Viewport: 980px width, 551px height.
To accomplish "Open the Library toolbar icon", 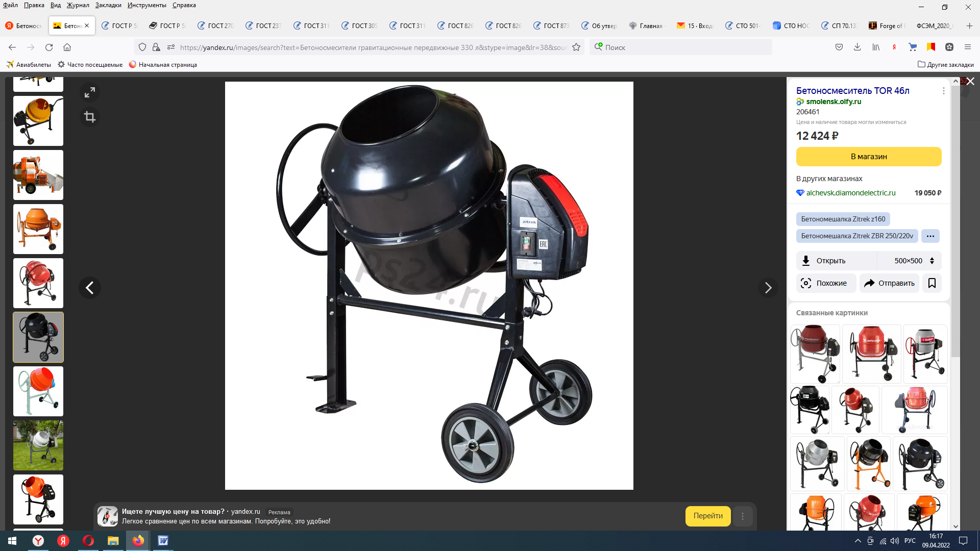I will (876, 47).
